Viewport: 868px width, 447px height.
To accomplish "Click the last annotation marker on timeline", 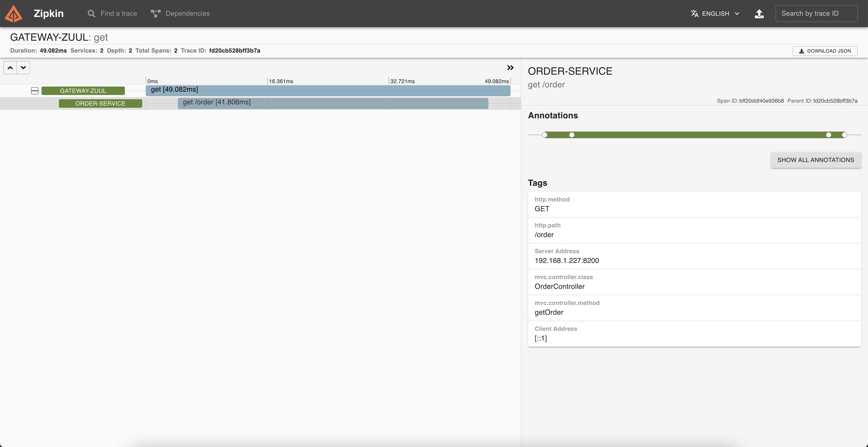I will [x=844, y=135].
